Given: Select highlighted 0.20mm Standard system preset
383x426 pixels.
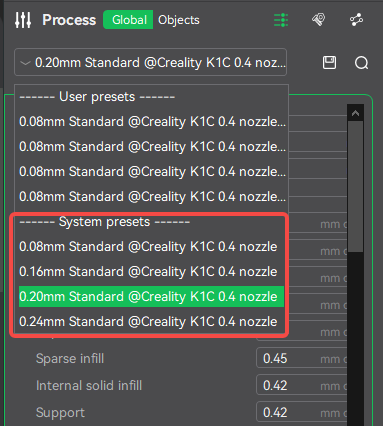Looking at the screenshot, I should pos(151,297).
